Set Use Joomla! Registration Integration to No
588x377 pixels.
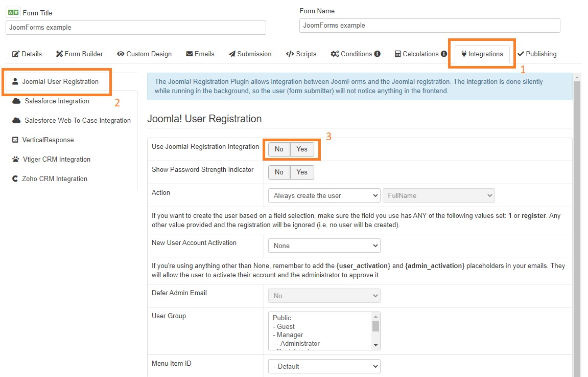[279, 149]
